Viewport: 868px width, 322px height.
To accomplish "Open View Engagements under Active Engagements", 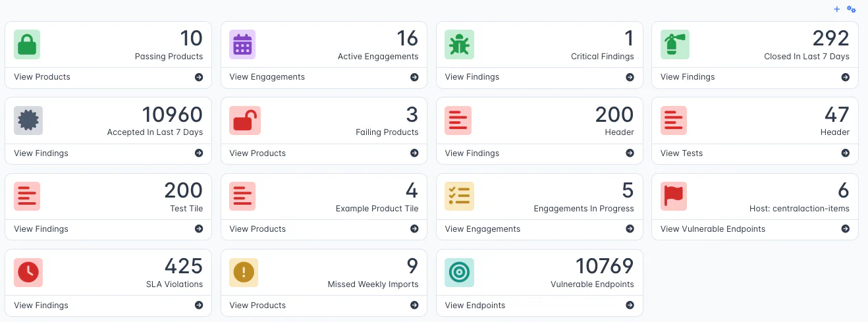I will (267, 77).
